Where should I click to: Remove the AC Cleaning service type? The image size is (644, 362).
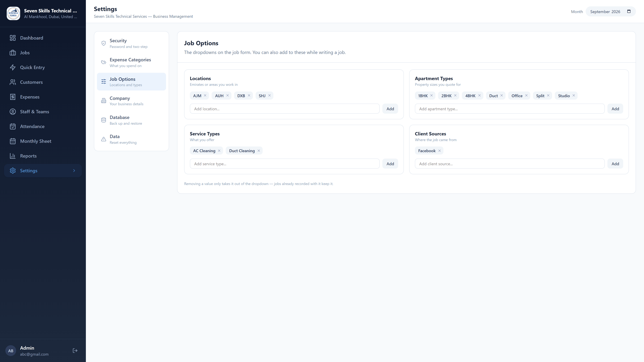point(219,151)
